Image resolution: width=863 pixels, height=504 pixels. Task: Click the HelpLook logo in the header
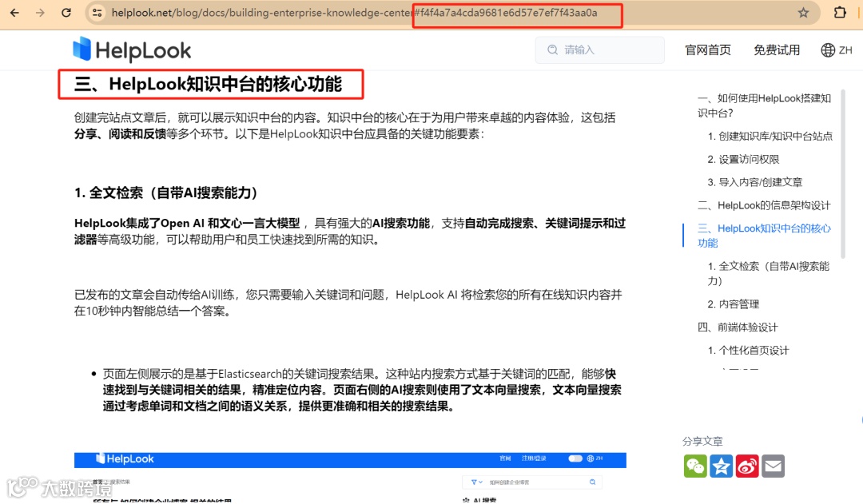click(x=132, y=50)
